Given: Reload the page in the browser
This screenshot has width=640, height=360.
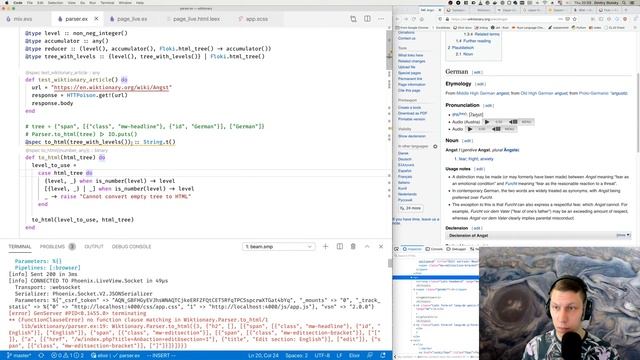Looking at the screenshot, I should 413,19.
